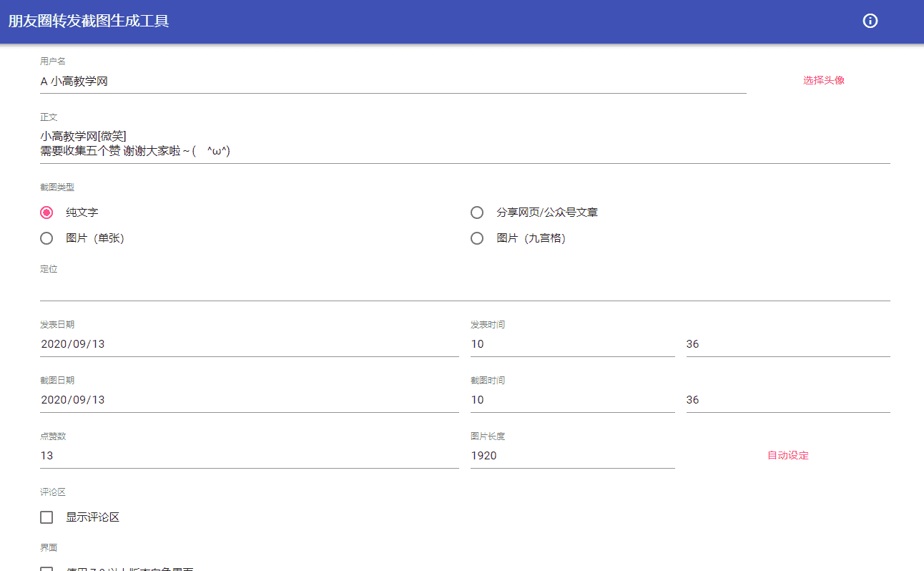The height and width of the screenshot is (571, 924).
Task: Click the 选择头像 button
Action: point(823,80)
